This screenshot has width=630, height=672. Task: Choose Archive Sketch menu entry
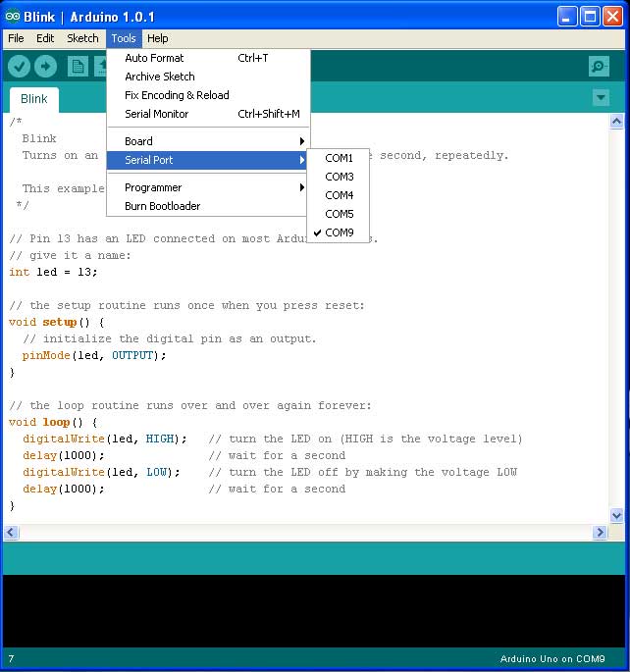[207, 77]
